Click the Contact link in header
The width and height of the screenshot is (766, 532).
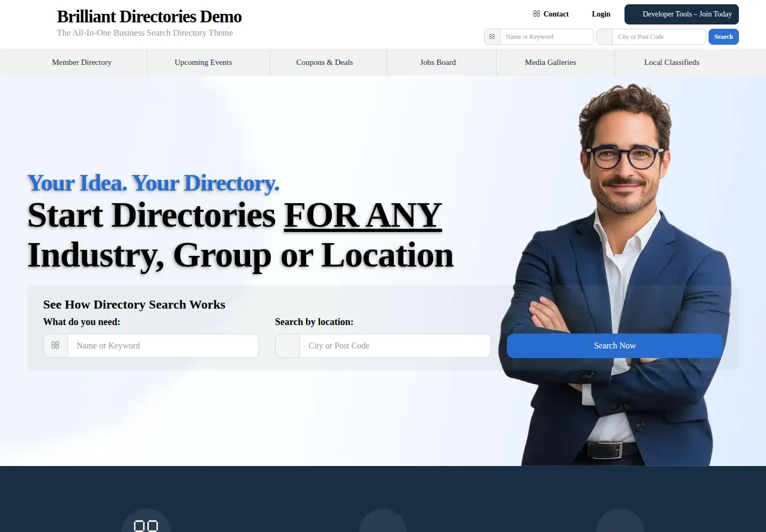[556, 14]
